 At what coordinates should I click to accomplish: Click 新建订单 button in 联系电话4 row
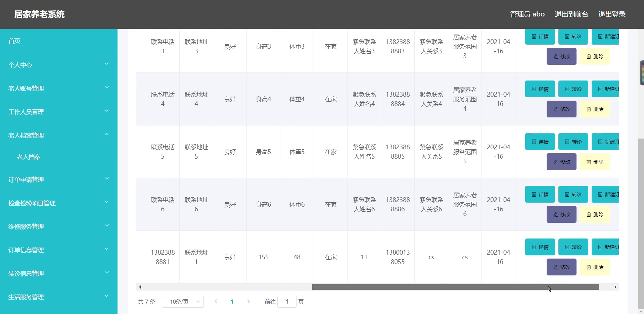click(x=605, y=89)
